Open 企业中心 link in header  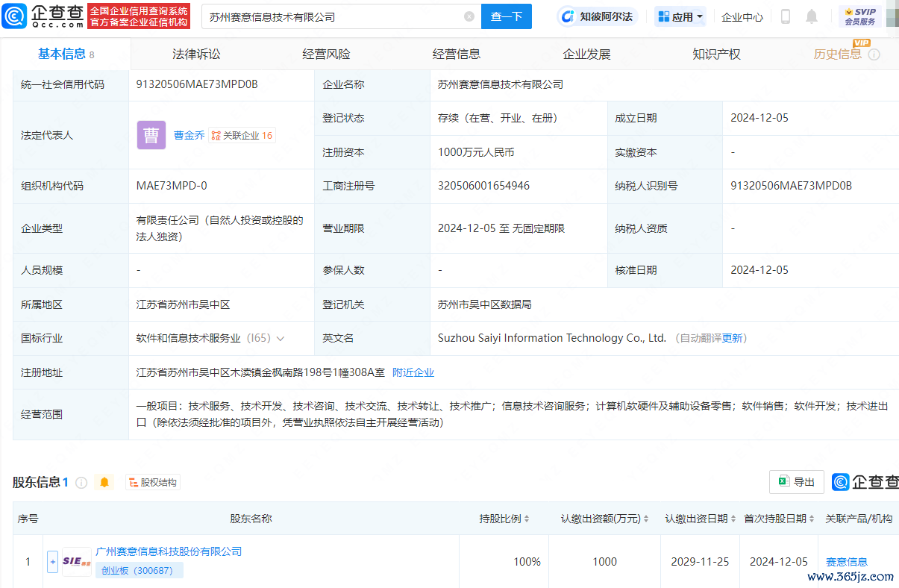pos(742,17)
